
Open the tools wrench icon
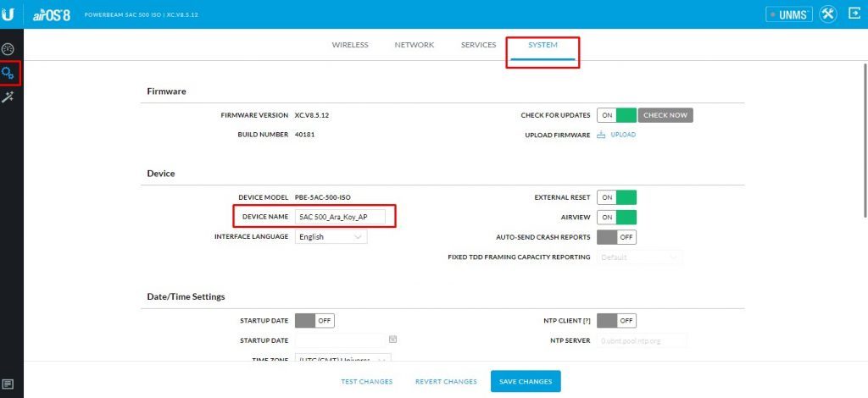[x=828, y=14]
